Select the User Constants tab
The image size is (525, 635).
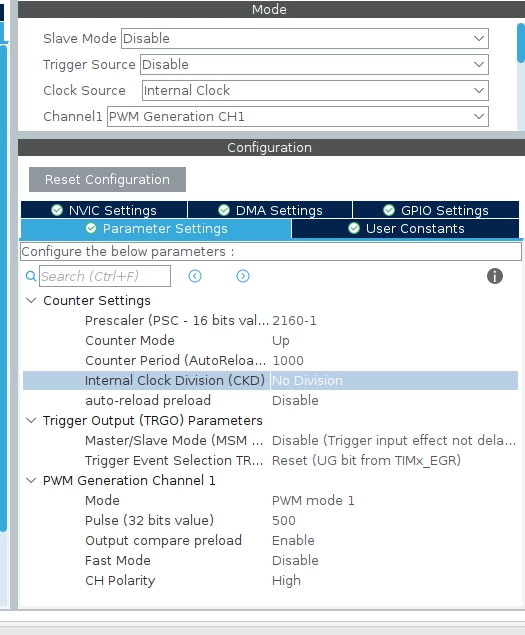(405, 229)
